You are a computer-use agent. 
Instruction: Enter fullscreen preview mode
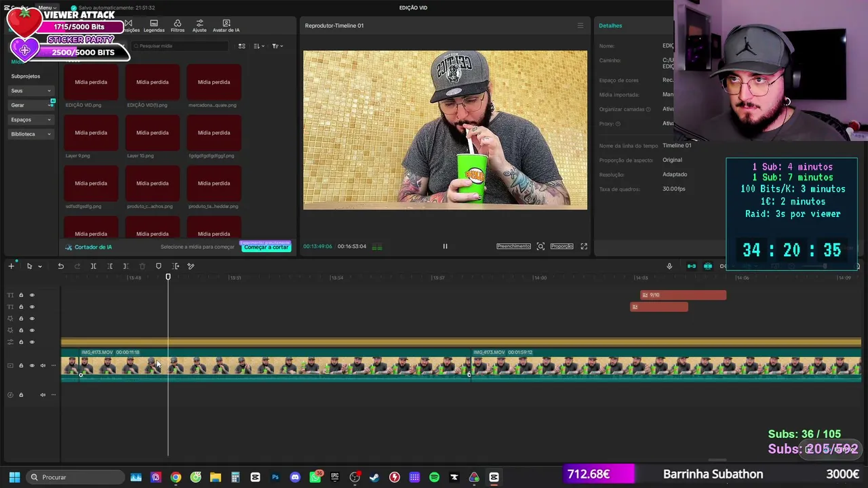point(584,246)
